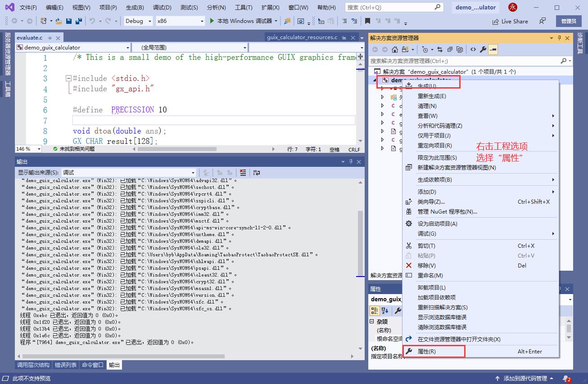Click the solution "demo_guix_calculator" root node
The height and width of the screenshot is (384, 588).
coord(449,71)
